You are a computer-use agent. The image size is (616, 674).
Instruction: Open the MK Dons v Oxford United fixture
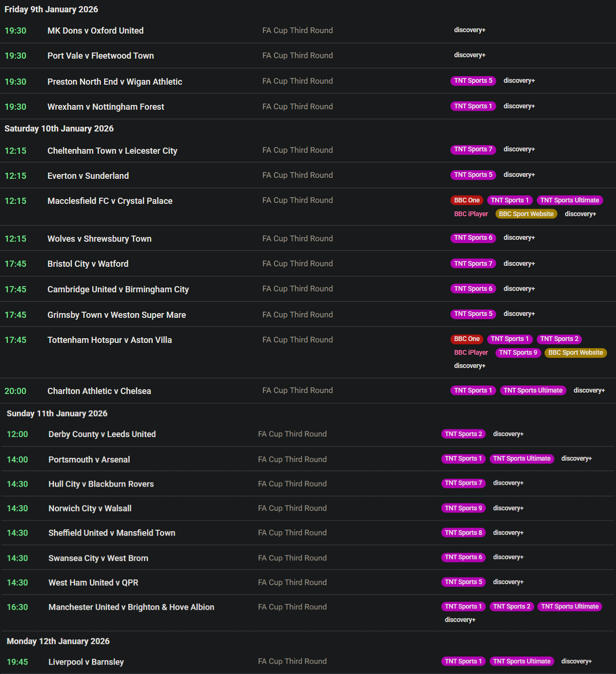pyautogui.click(x=96, y=31)
